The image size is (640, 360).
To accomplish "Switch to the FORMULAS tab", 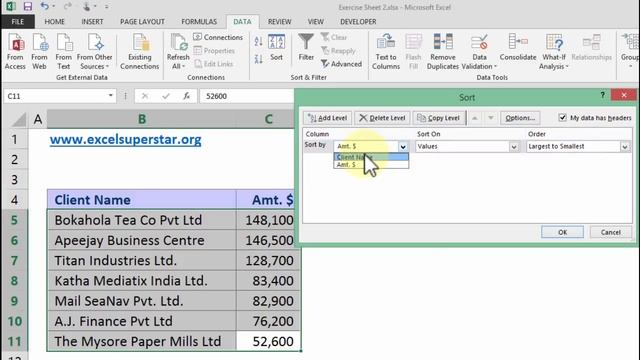I will pyautogui.click(x=199, y=22).
